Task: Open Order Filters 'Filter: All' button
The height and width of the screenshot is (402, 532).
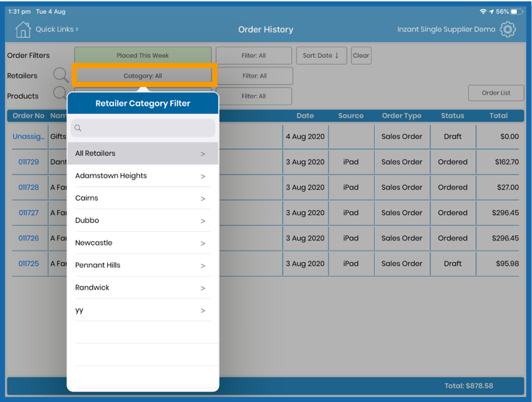Action: 254,56
